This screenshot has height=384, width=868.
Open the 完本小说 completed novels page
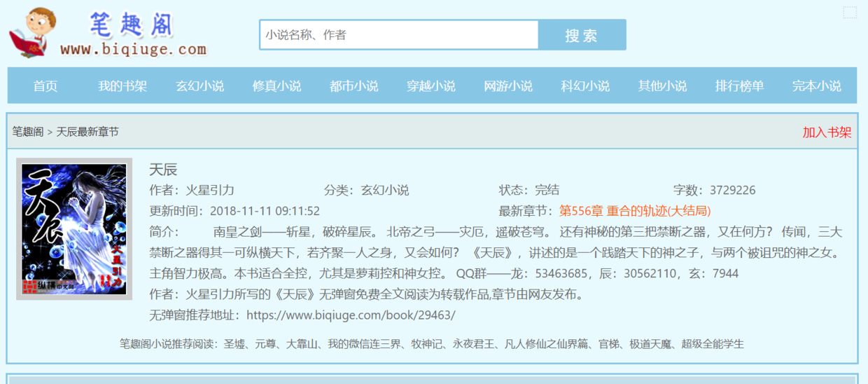(x=816, y=86)
